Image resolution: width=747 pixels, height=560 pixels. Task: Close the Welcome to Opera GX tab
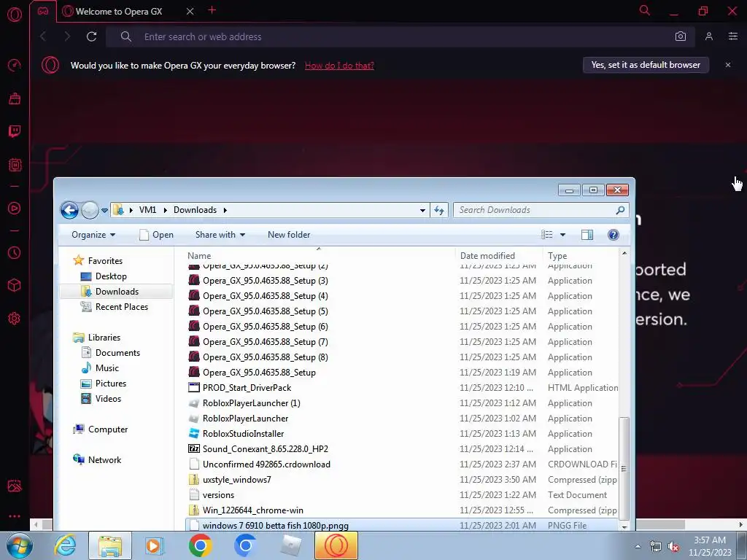tap(190, 11)
